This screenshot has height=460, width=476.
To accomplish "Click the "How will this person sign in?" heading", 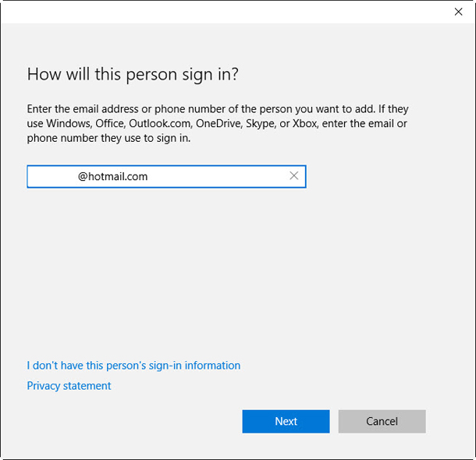I will pyautogui.click(x=133, y=74).
